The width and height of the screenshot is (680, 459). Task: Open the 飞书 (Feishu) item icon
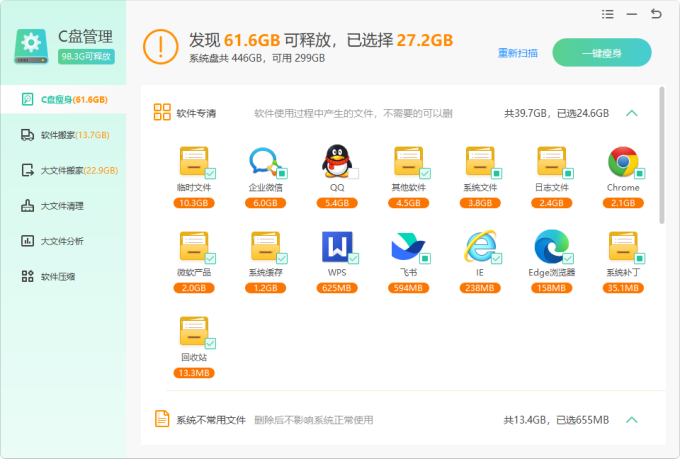pyautogui.click(x=407, y=246)
